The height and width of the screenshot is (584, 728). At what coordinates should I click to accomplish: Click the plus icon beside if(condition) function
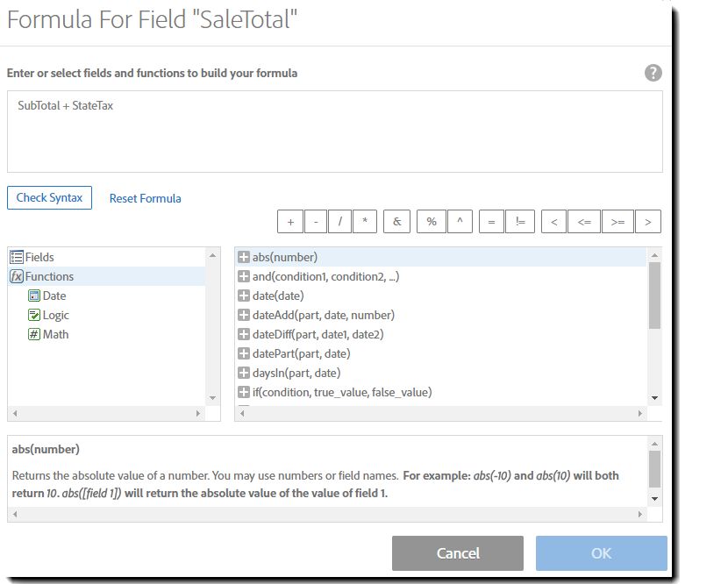click(244, 392)
